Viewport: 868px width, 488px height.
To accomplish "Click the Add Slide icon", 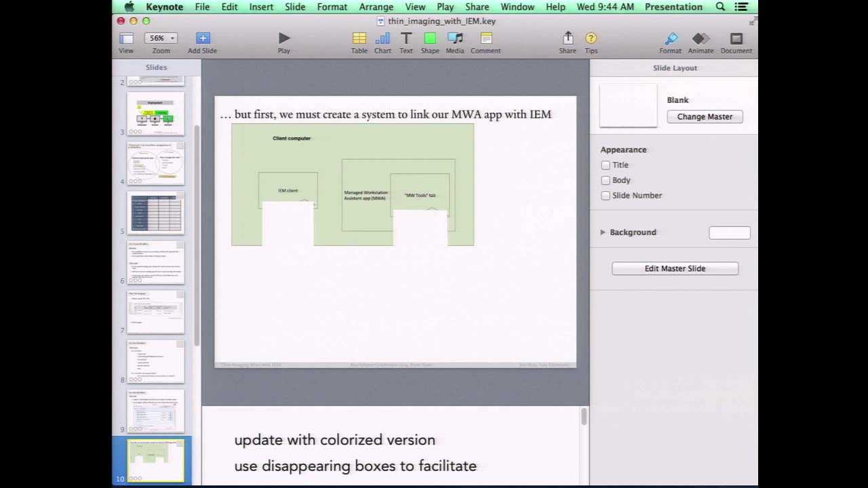I will [x=203, y=39].
